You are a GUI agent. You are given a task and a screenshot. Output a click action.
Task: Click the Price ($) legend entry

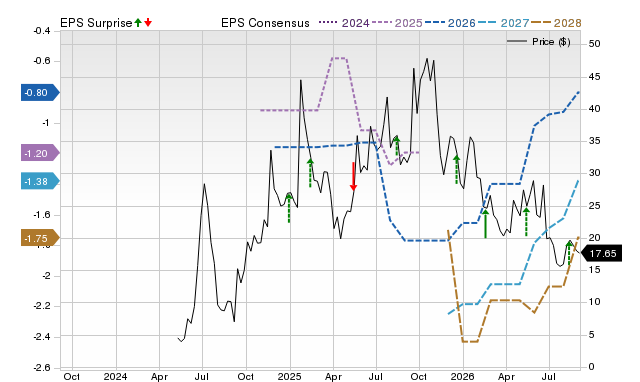tap(538, 42)
